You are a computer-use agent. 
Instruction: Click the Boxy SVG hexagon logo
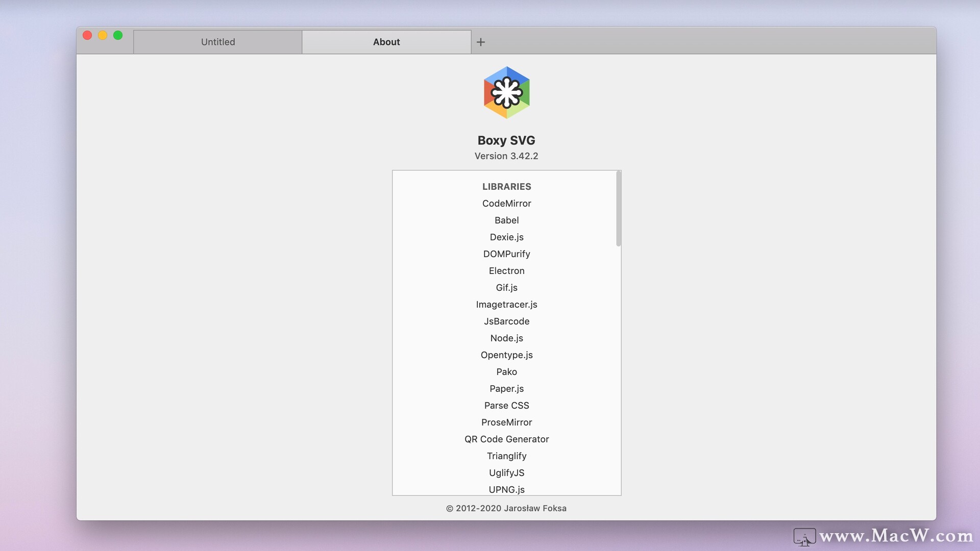(506, 93)
